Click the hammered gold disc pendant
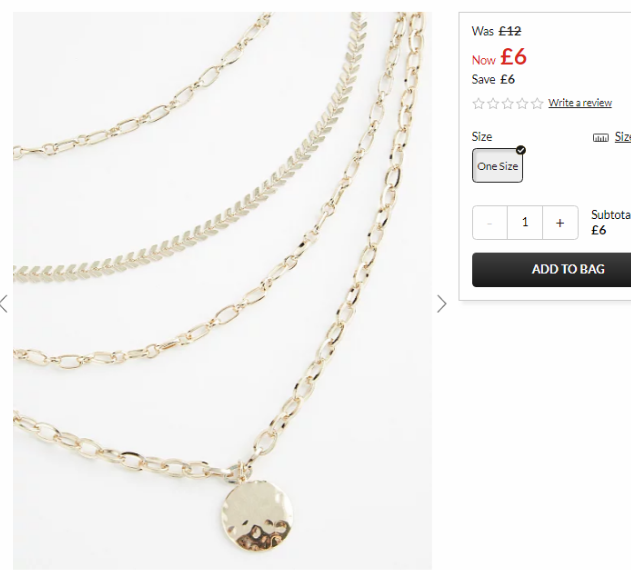This screenshot has height=570, width=631. 257,516
